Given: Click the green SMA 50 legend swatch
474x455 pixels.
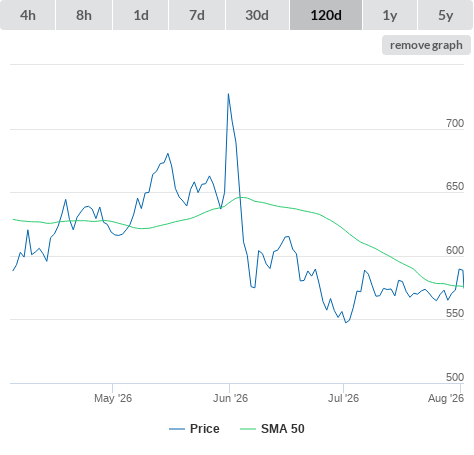Looking at the screenshot, I should coord(248,429).
